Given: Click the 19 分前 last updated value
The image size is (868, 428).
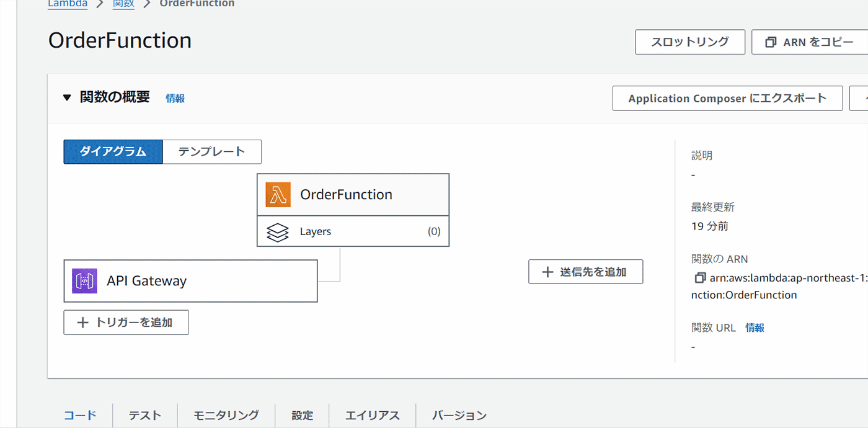Looking at the screenshot, I should coord(710,226).
